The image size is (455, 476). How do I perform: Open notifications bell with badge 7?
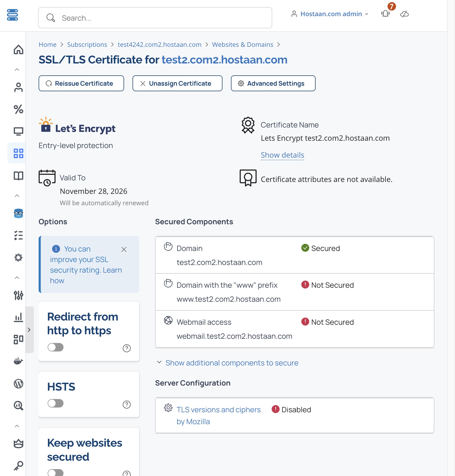[x=385, y=14]
